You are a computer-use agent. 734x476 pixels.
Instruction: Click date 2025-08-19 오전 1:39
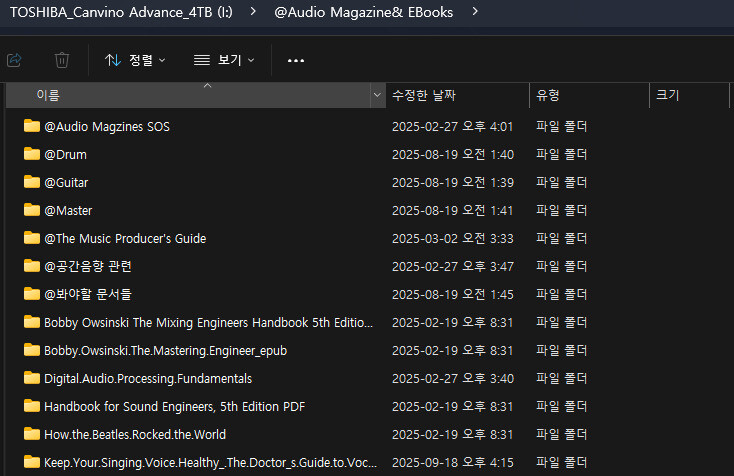[x=453, y=183]
